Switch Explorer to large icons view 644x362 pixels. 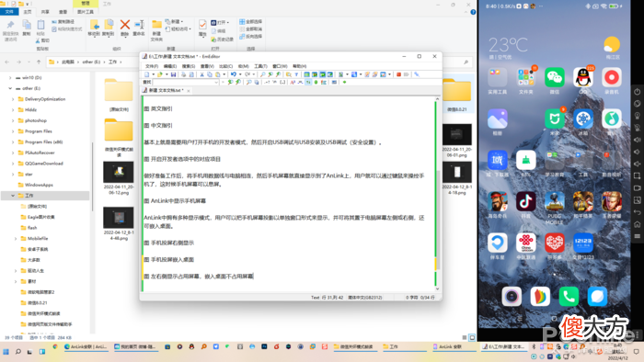pos(472,338)
